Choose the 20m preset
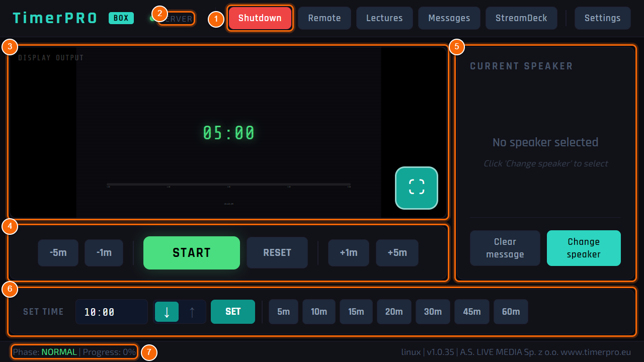The height and width of the screenshot is (362, 644). [x=394, y=312]
